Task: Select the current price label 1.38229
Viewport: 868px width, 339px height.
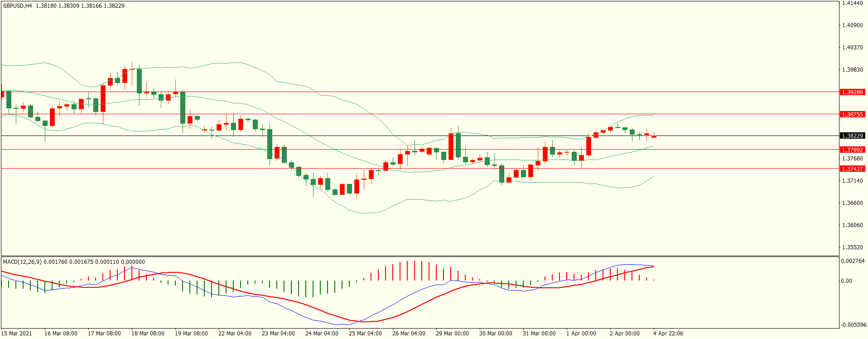Action: tap(852, 136)
